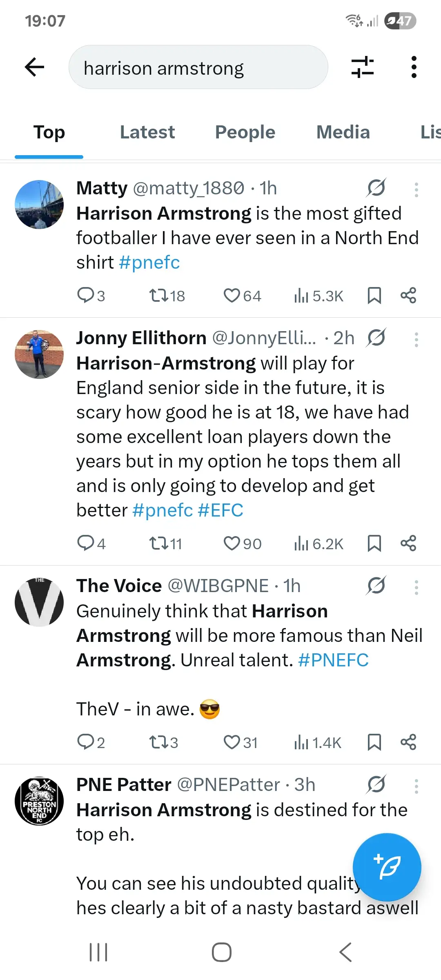
Task: Share Jonny Ellithorn's post
Action: (408, 543)
